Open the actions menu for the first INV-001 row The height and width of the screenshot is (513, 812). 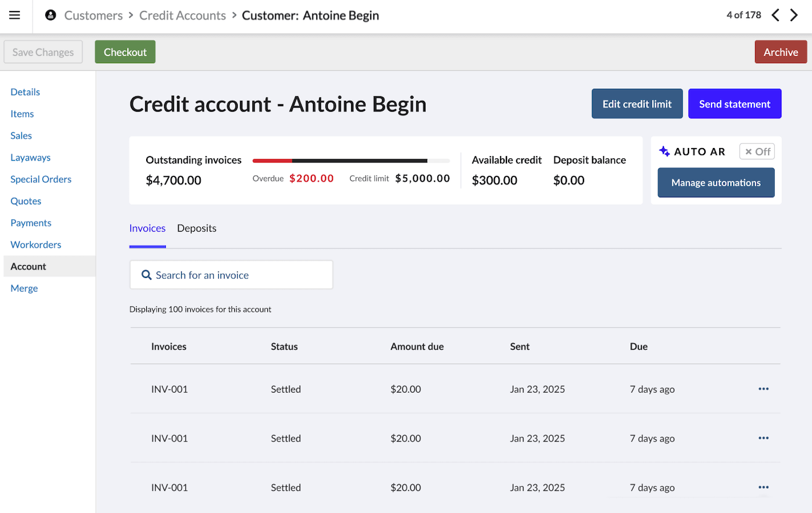tap(763, 389)
